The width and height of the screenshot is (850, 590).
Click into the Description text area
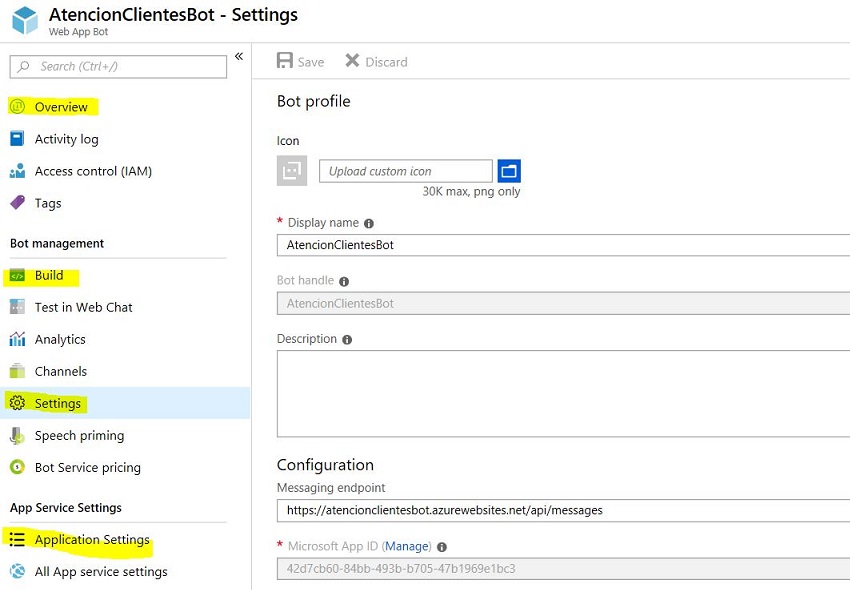pyautogui.click(x=563, y=394)
